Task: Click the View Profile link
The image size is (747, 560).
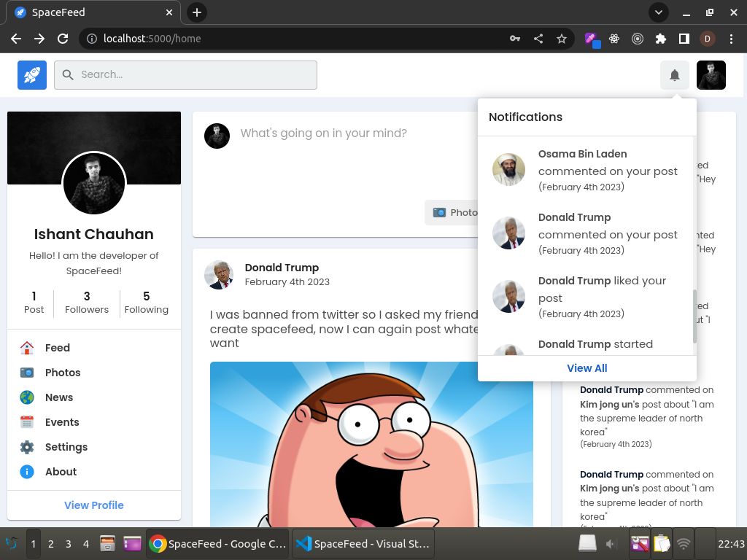Action: click(x=94, y=505)
